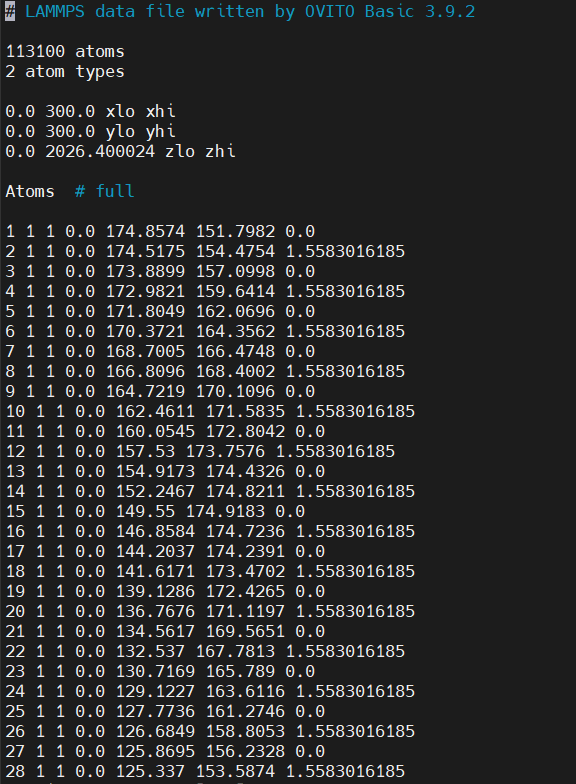Image resolution: width=576 pixels, height=784 pixels.
Task: Click the zhi value 2026.400024
Action: pyautogui.click(x=100, y=151)
